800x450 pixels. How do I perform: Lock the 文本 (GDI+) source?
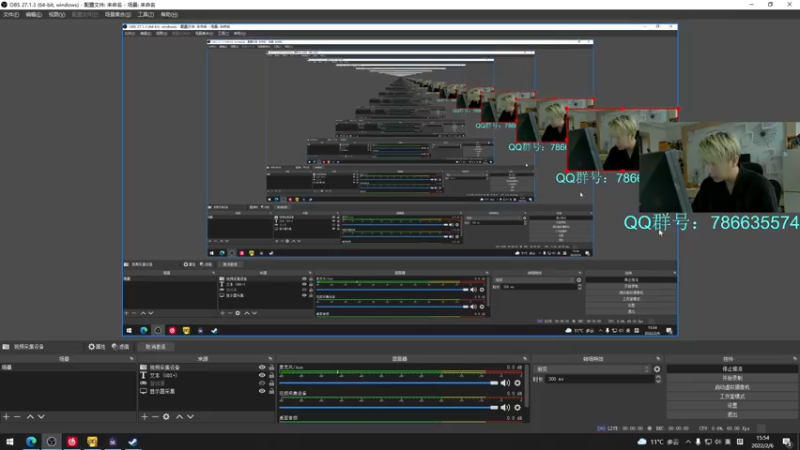271,375
